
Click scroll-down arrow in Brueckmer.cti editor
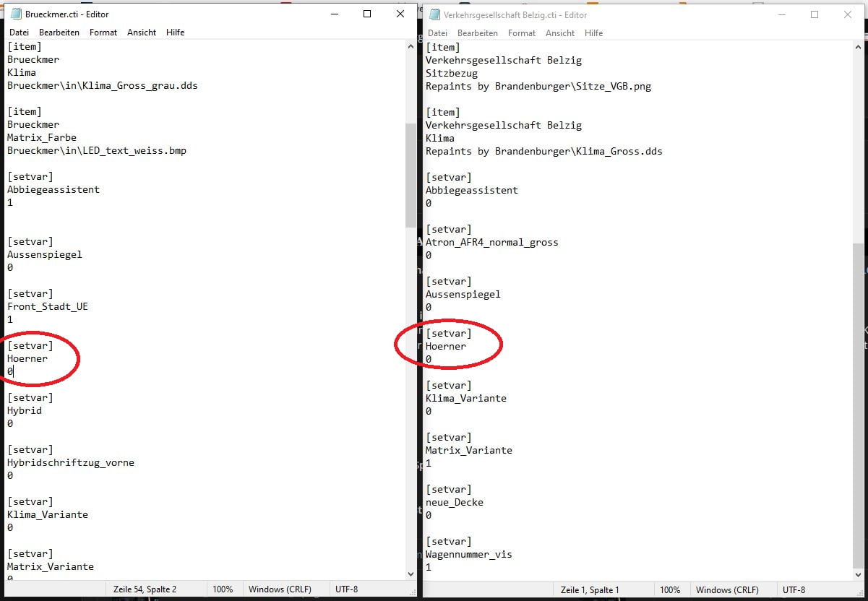(x=411, y=574)
